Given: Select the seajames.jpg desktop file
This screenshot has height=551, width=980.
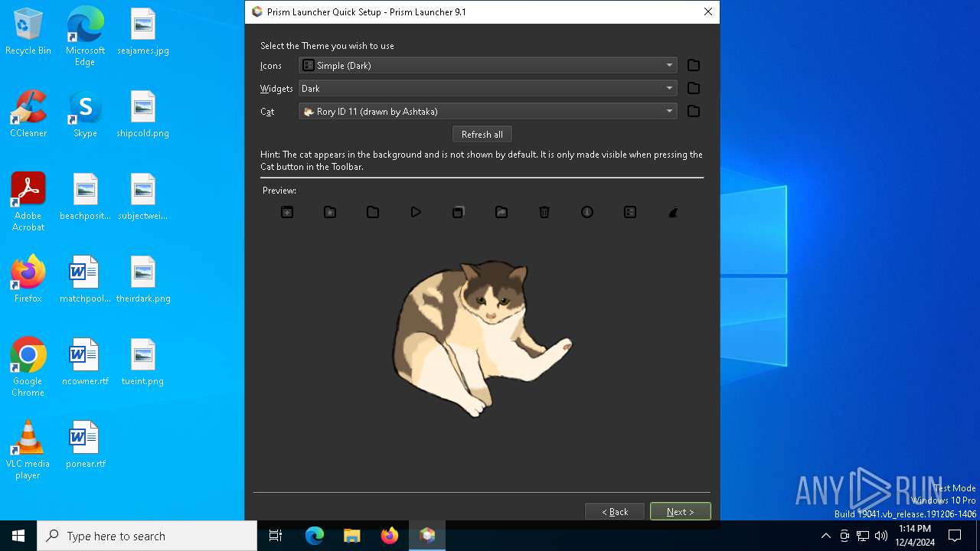Looking at the screenshot, I should [143, 32].
